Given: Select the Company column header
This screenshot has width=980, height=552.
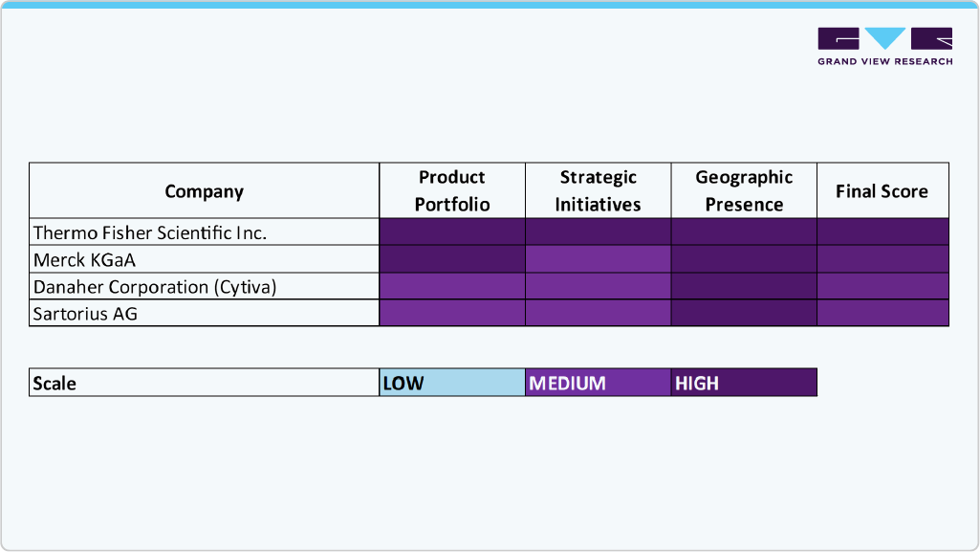Looking at the screenshot, I should click(x=204, y=190).
